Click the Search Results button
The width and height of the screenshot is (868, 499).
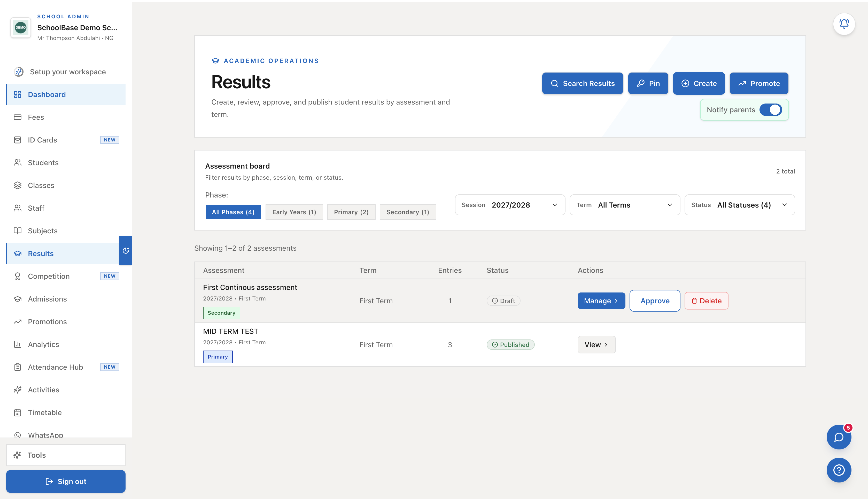[582, 83]
